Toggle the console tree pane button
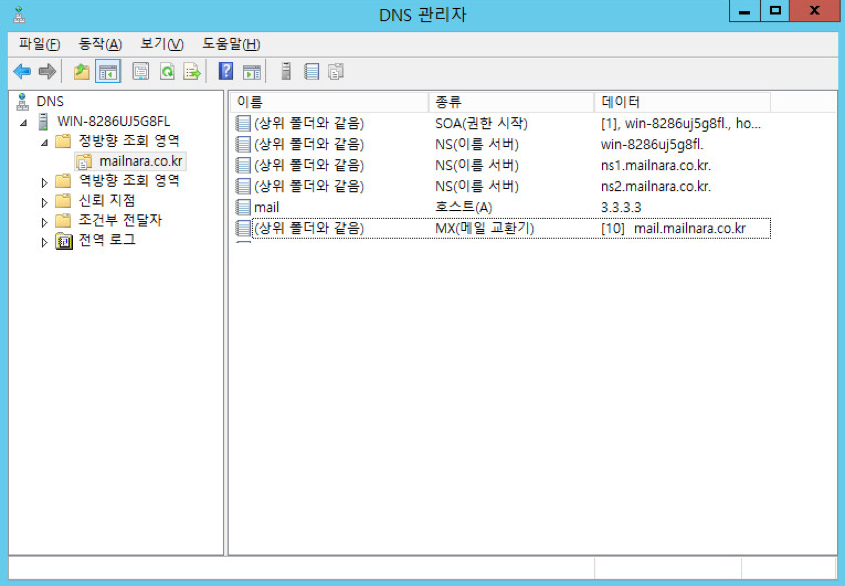Image resolution: width=845 pixels, height=586 pixels. coord(108,71)
